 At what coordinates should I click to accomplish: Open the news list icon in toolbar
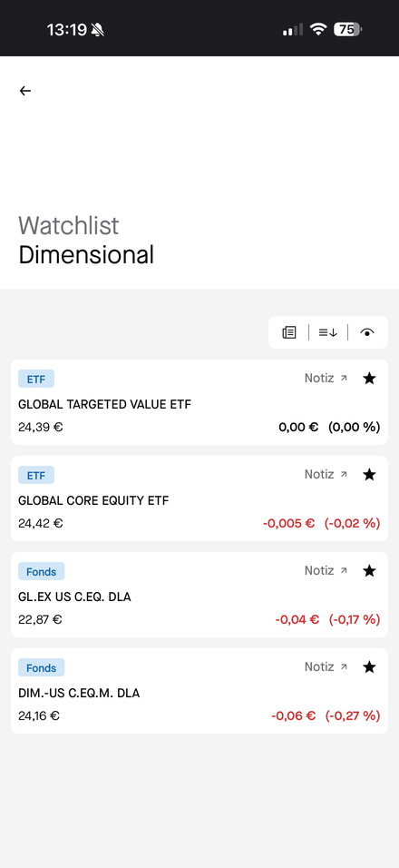click(289, 332)
